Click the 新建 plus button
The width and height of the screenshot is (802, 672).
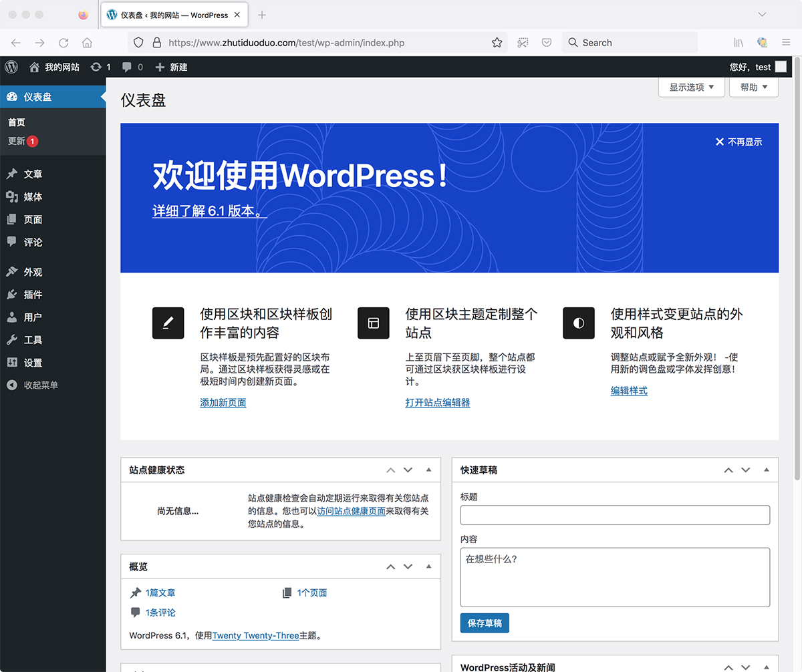(x=171, y=67)
